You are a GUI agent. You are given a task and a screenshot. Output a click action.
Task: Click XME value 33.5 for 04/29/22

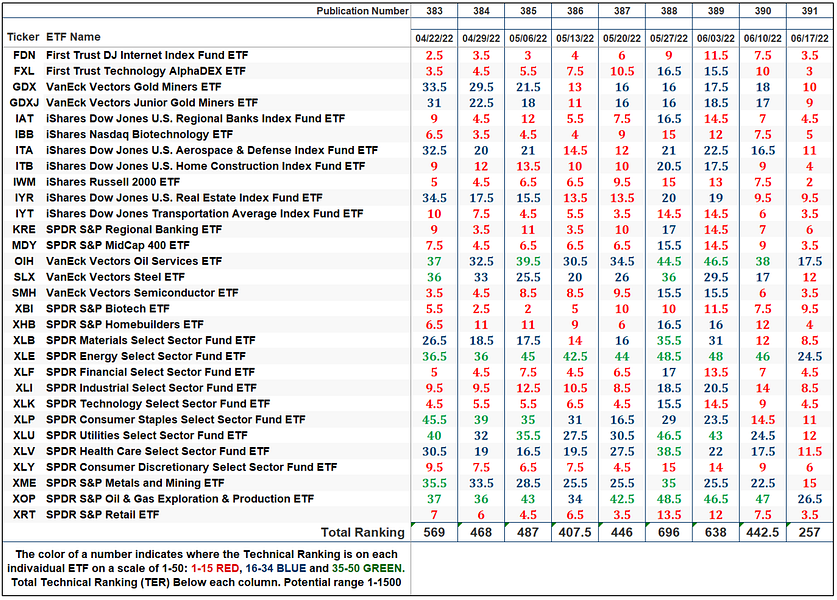click(481, 483)
